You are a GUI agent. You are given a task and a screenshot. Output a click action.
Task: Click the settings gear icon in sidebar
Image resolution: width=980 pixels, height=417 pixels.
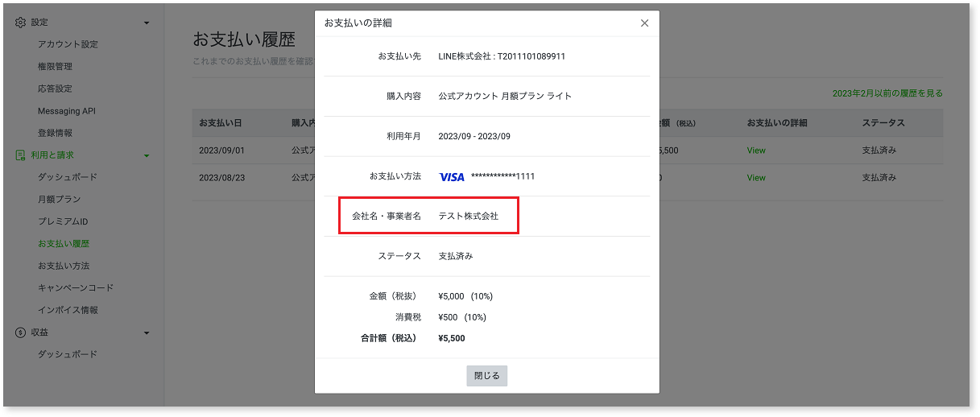(x=21, y=23)
